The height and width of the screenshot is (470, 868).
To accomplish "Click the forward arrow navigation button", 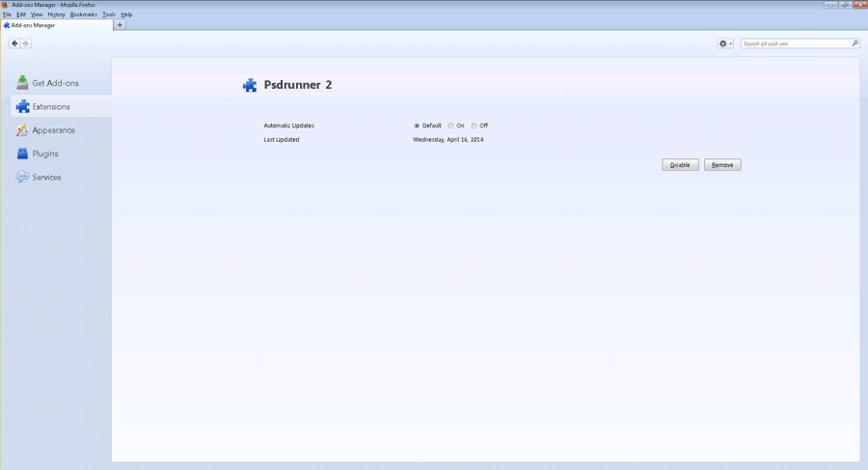I will 26,43.
